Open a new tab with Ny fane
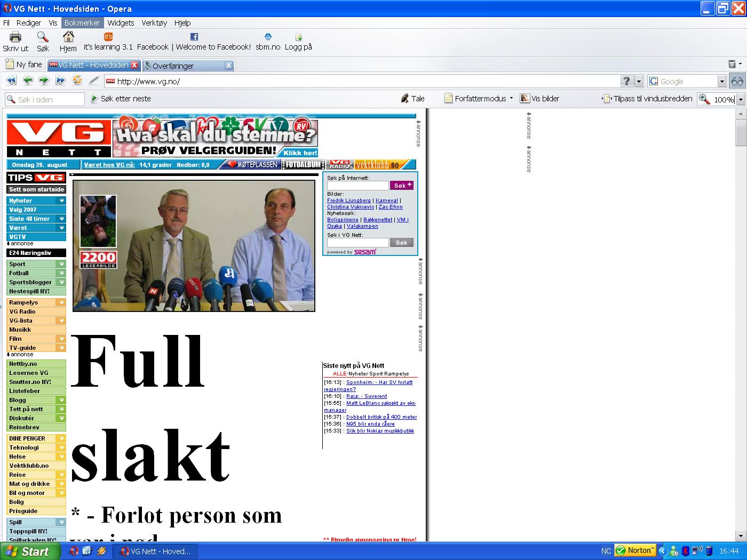 coord(23,65)
